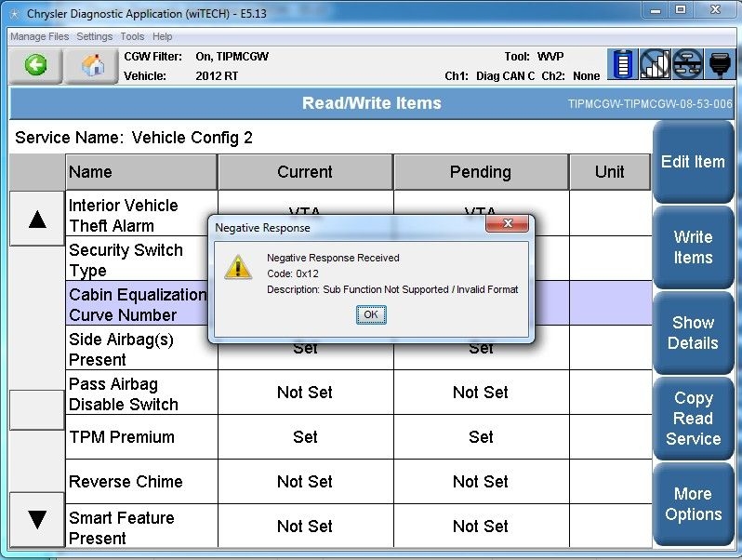Open the Help menu
Viewport: 742px width, 560px height.
[x=163, y=36]
